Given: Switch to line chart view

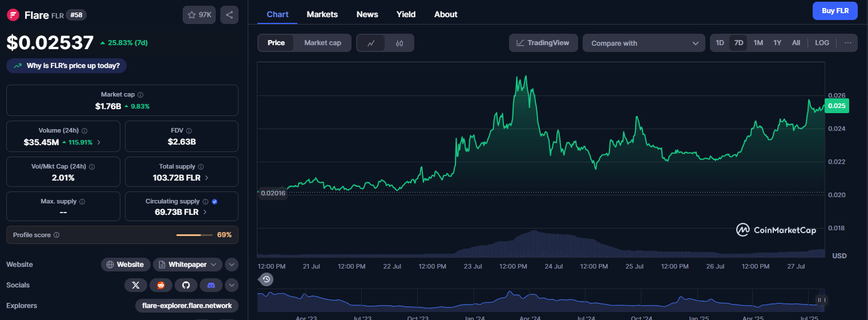Looking at the screenshot, I should click(x=371, y=43).
